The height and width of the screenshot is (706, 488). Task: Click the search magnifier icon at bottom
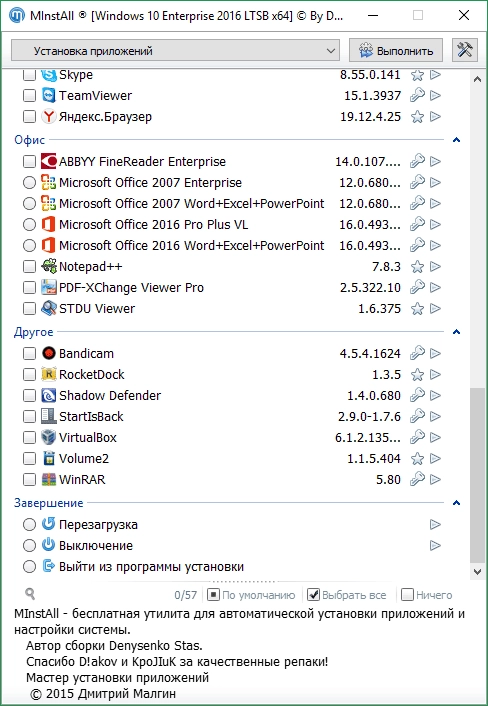30,594
